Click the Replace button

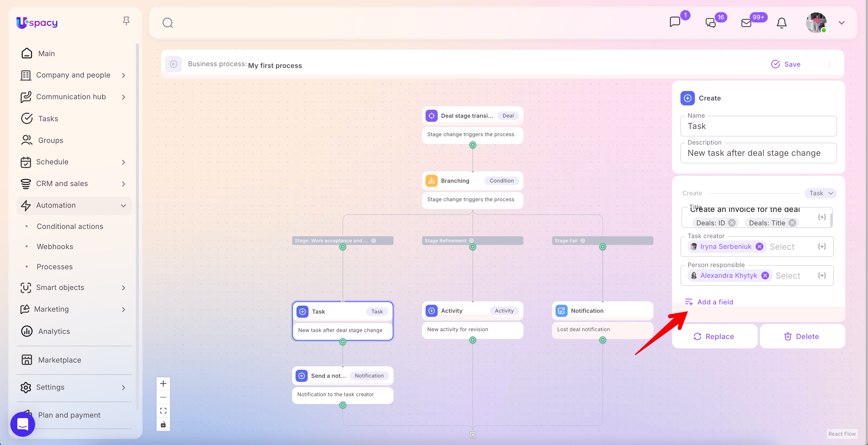pyautogui.click(x=714, y=336)
